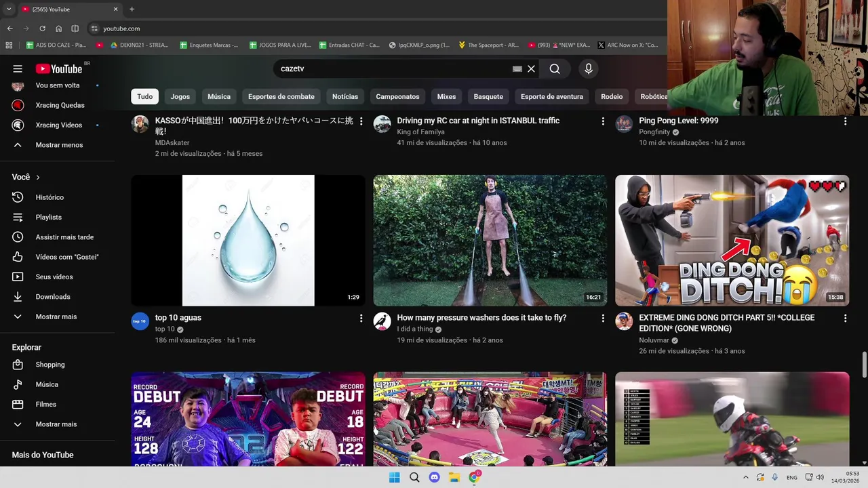This screenshot has height=488, width=868.
Task: Play the pressure washer thumbnail video
Action: pos(490,241)
